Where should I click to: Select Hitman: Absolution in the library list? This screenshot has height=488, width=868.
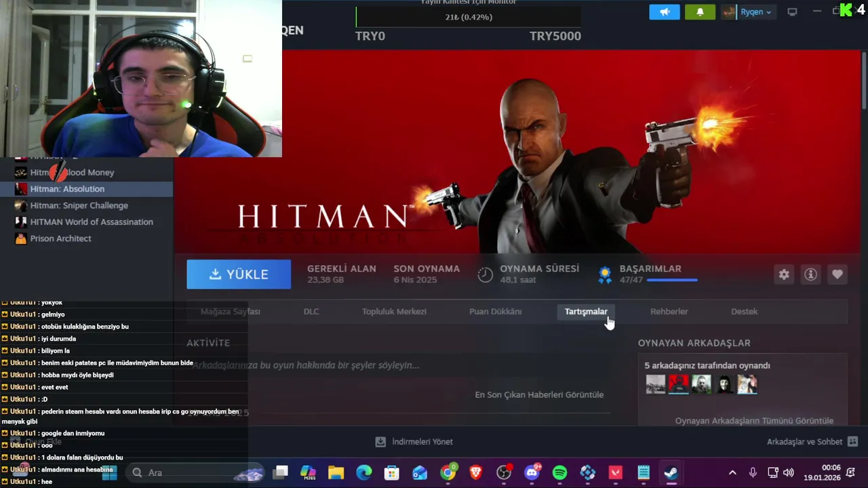click(87, 189)
